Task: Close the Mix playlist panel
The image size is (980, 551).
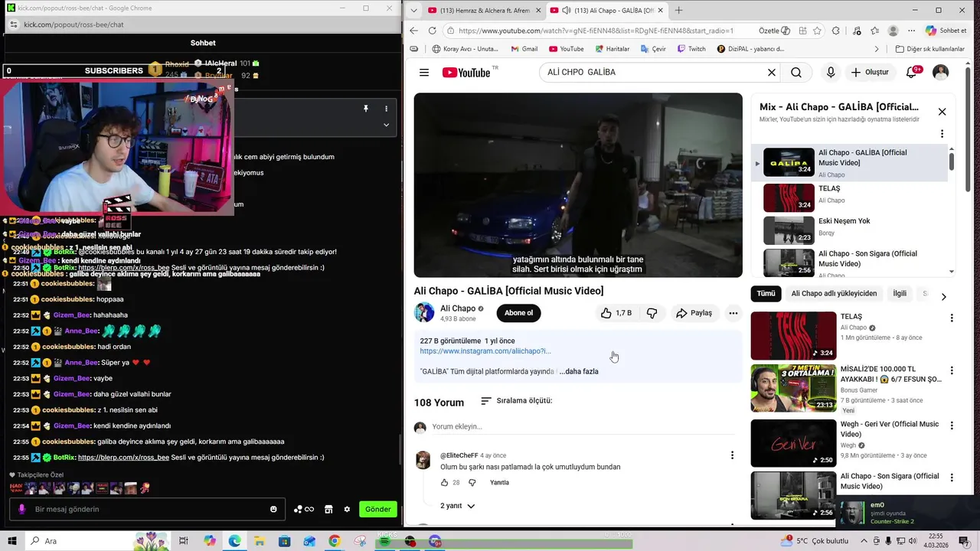Action: [x=942, y=112]
